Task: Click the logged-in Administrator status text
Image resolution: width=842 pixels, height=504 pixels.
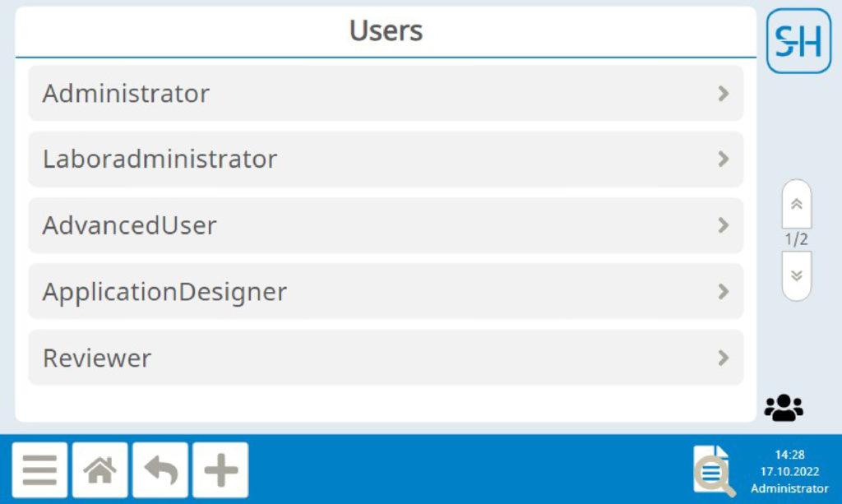Action: coord(789,488)
